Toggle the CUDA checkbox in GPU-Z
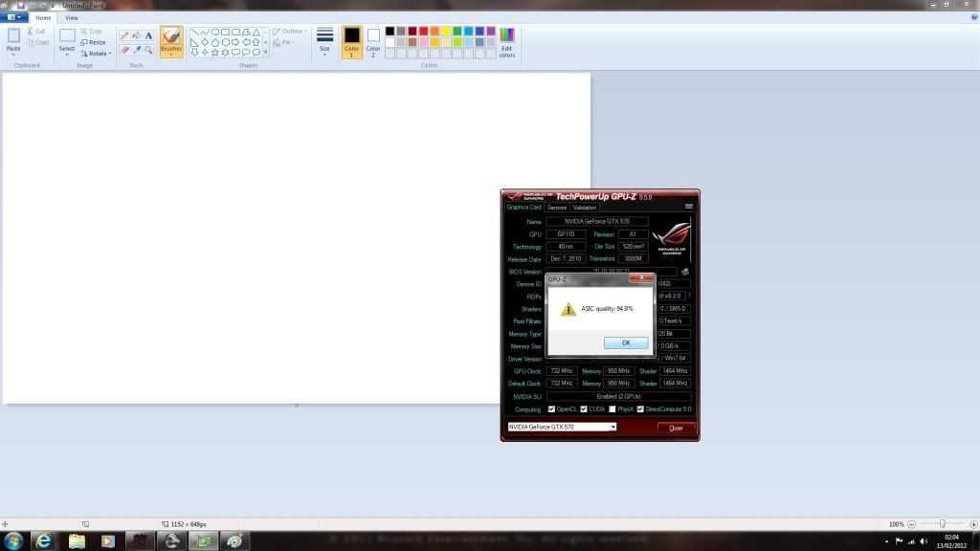The height and width of the screenshot is (551, 980). 584,409
